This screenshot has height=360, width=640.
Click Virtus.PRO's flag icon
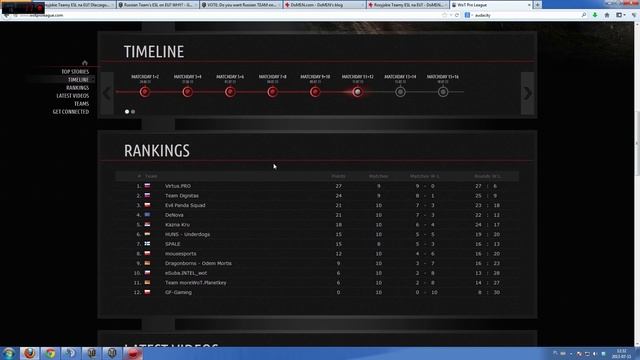point(147,186)
